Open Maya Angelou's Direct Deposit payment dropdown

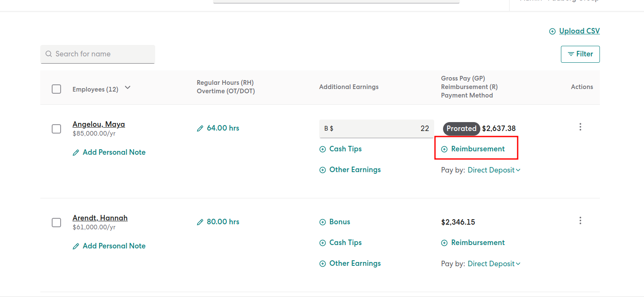[494, 170]
